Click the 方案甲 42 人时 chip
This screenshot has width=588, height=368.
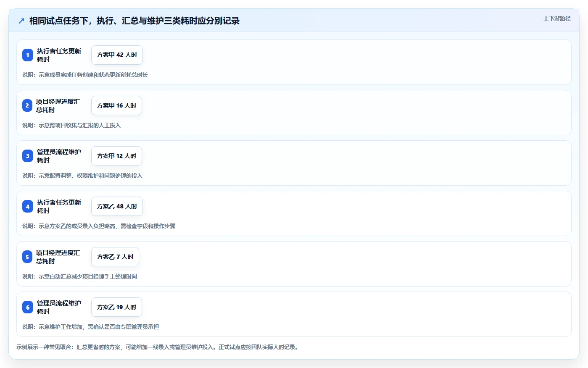[117, 55]
